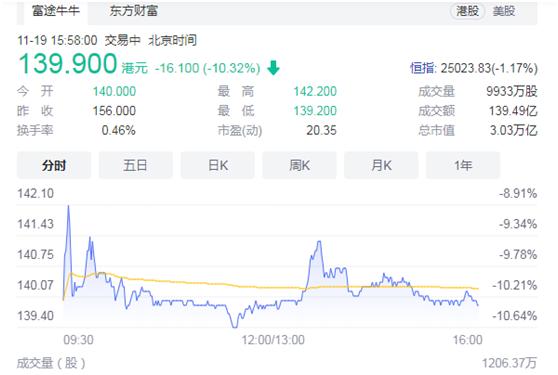This screenshot has width=558, height=375.
Task: Click the timestamp 11-19 15:58:00
Action: tap(57, 40)
